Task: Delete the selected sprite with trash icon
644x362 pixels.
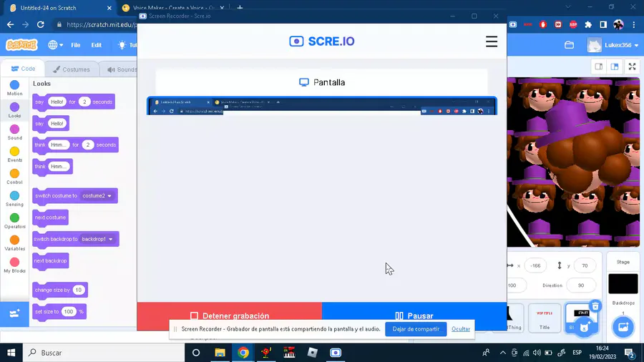Action: click(x=595, y=306)
